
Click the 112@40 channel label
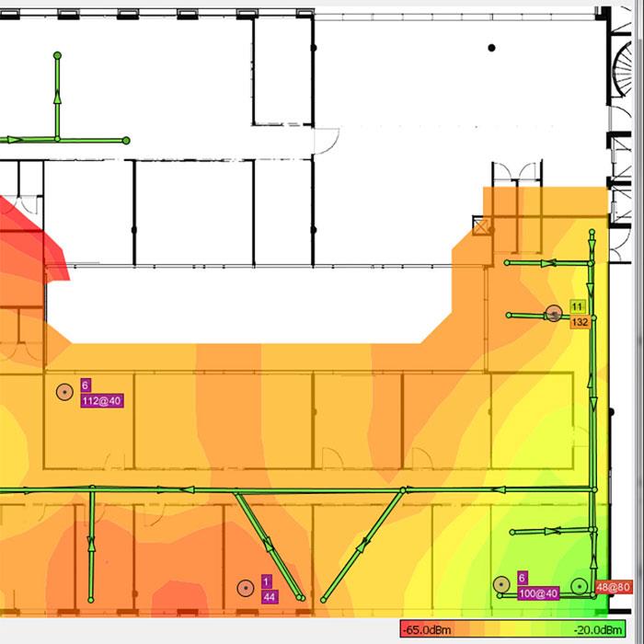pyautogui.click(x=102, y=401)
